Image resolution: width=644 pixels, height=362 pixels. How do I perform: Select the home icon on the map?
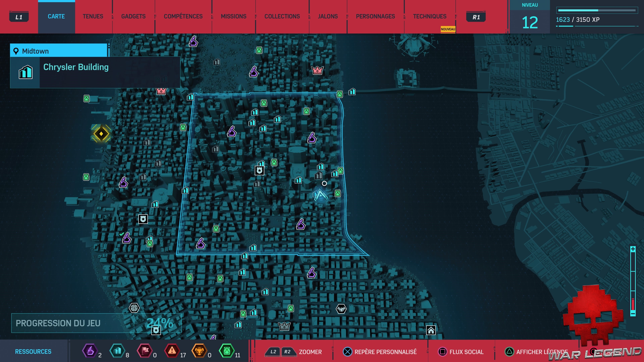pyautogui.click(x=431, y=330)
